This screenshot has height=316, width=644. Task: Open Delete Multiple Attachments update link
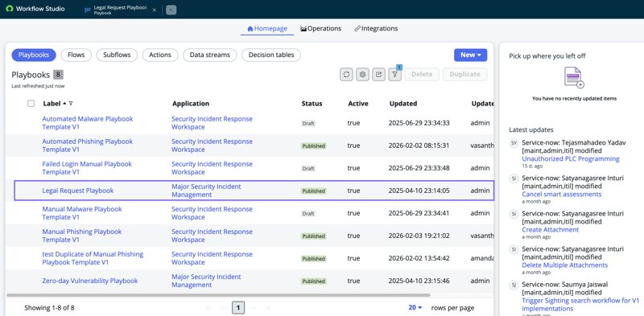click(x=565, y=265)
